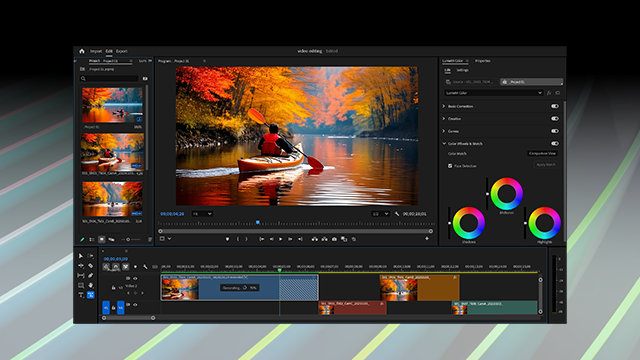This screenshot has width=640, height=360.
Task: Select the Pen tool
Action: coord(90,276)
